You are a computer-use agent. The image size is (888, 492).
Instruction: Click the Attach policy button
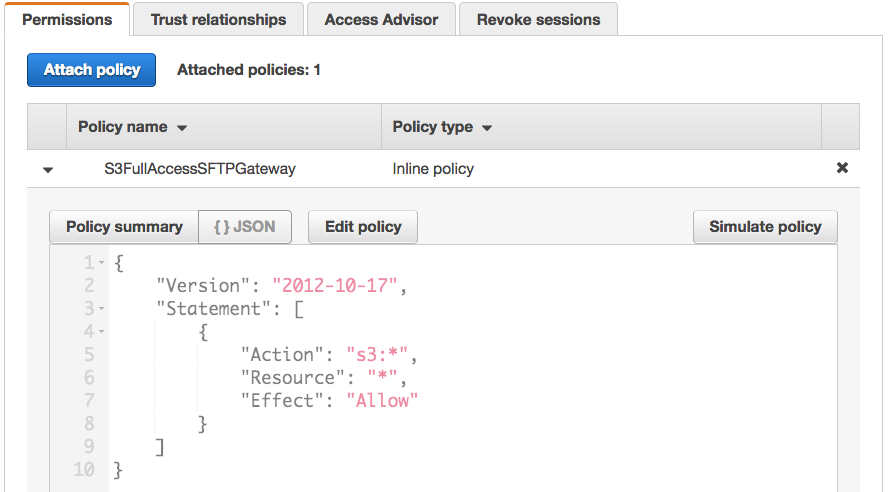click(92, 70)
